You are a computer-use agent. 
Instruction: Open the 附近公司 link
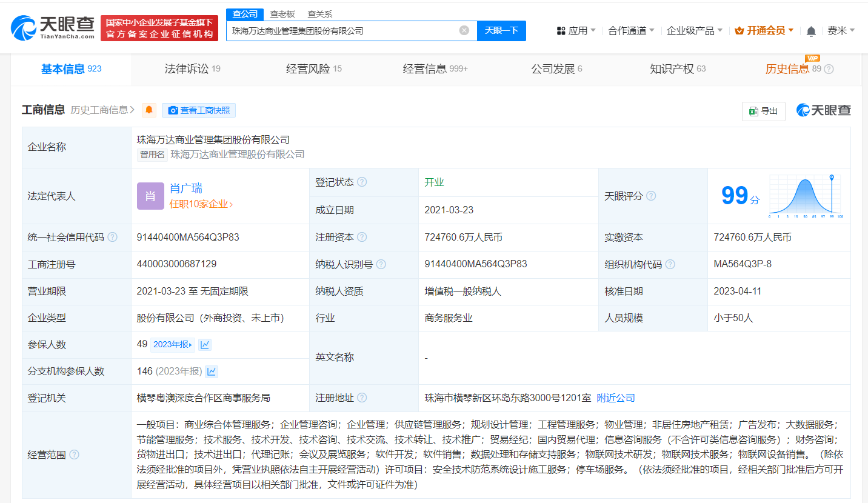coord(615,398)
